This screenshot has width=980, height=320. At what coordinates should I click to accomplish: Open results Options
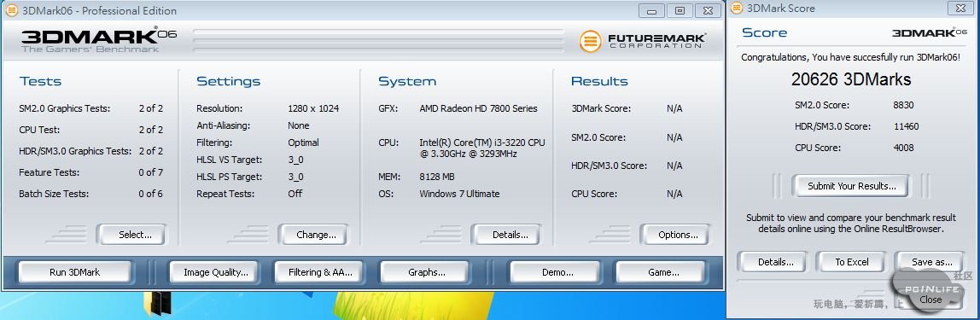click(678, 235)
